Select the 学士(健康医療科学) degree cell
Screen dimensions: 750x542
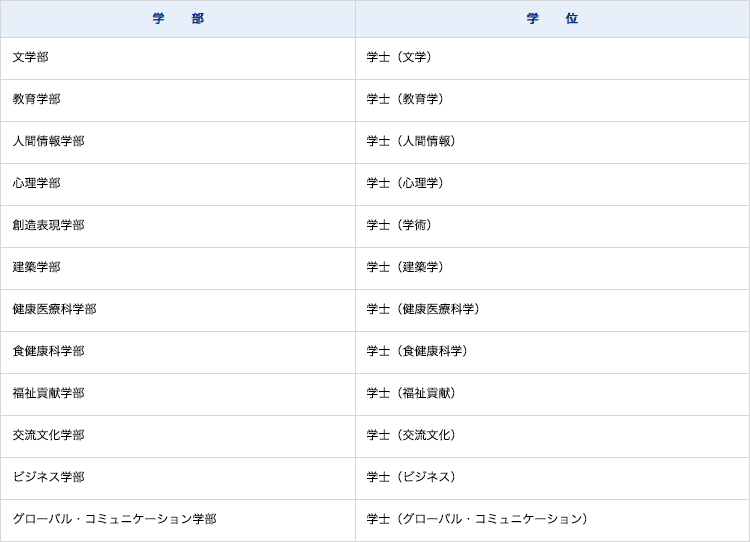click(x=426, y=310)
